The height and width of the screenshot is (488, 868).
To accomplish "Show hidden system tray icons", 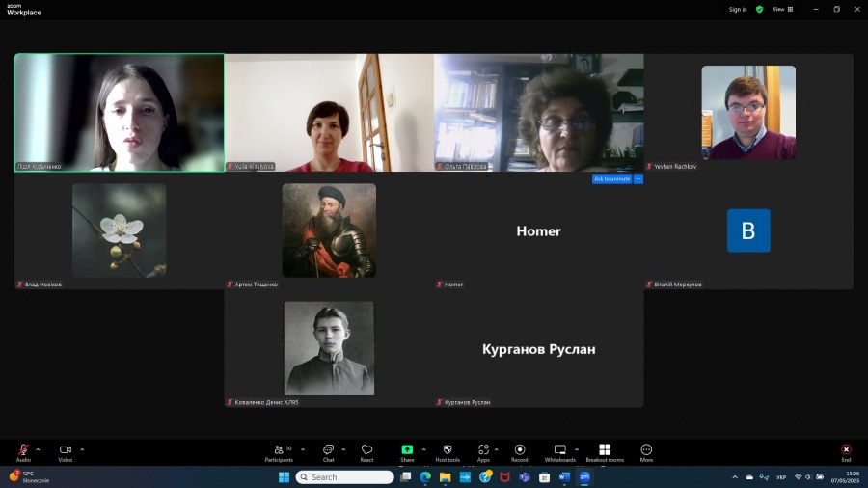I will point(735,477).
